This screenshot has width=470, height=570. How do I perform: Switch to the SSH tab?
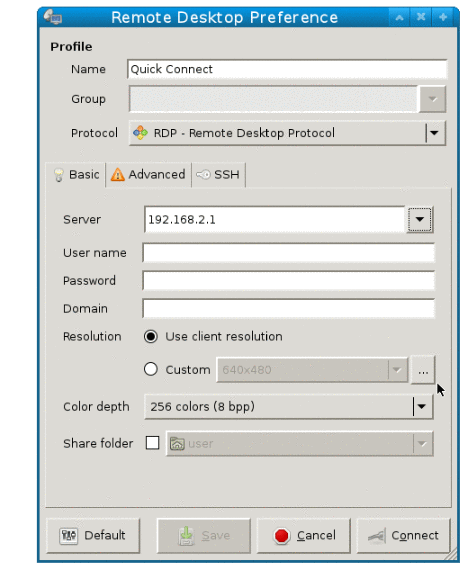pos(218,175)
